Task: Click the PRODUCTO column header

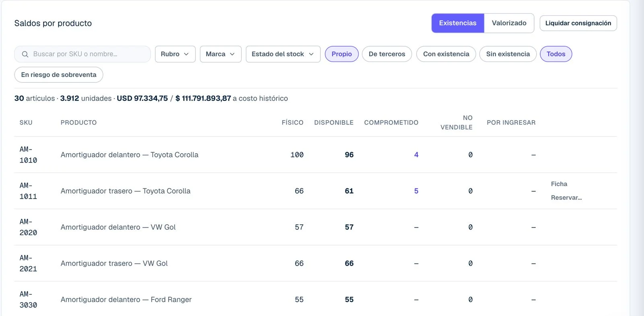Action: [78, 123]
